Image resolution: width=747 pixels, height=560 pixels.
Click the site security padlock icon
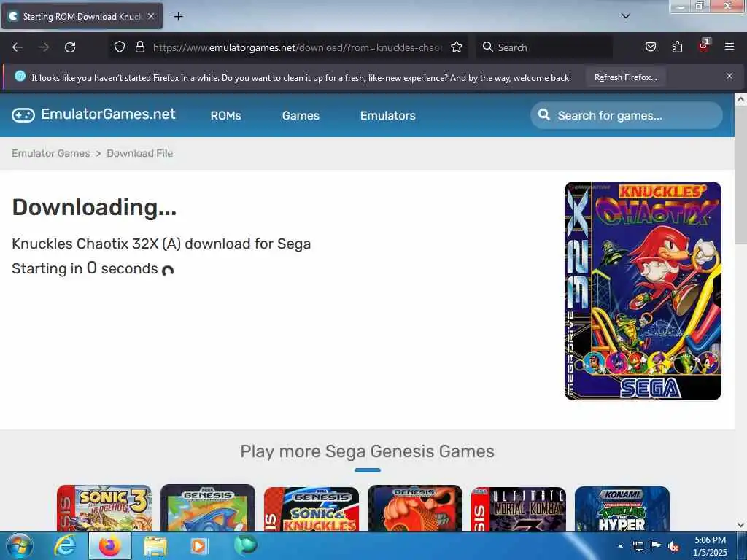tap(139, 47)
